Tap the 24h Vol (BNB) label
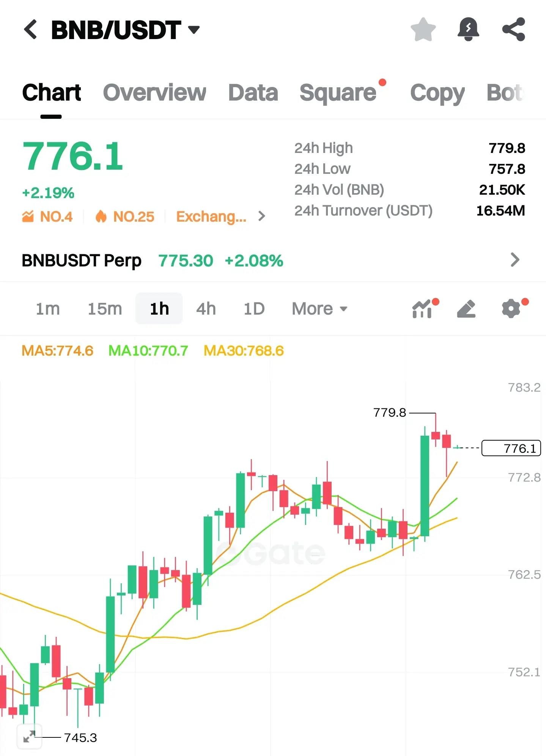546x756 pixels. point(339,190)
